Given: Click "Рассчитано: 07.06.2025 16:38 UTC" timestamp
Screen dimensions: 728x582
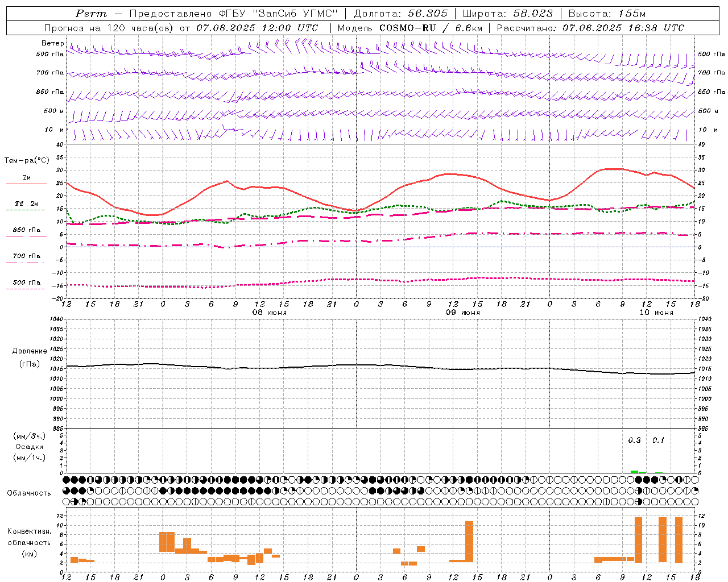Looking at the screenshot, I should (590, 28).
